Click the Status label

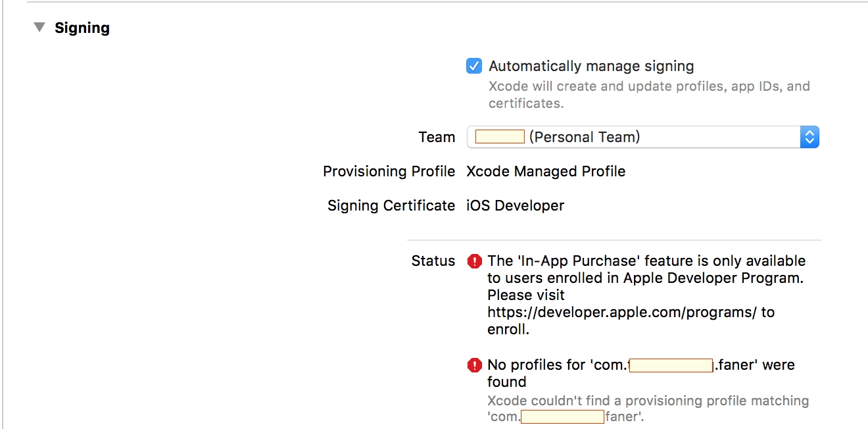(433, 261)
